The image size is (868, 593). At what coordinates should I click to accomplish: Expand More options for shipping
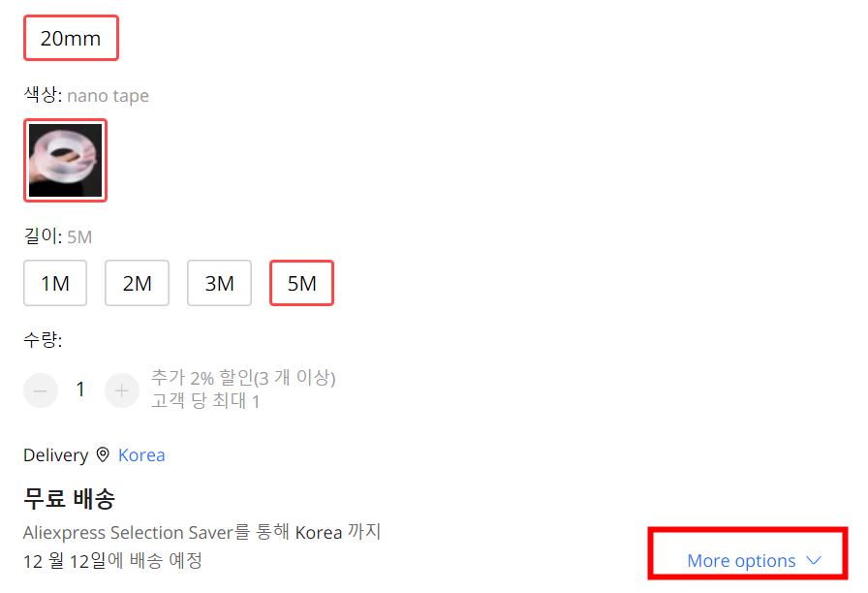(754, 560)
